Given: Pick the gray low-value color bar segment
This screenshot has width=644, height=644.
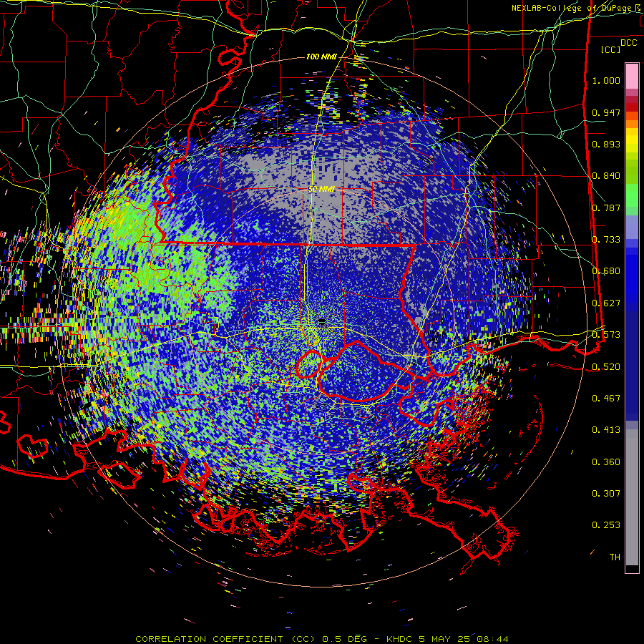Looking at the screenshot, I should [x=632, y=497].
